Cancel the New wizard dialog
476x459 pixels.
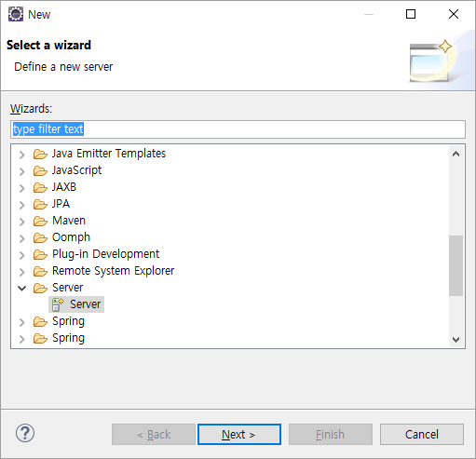[422, 434]
